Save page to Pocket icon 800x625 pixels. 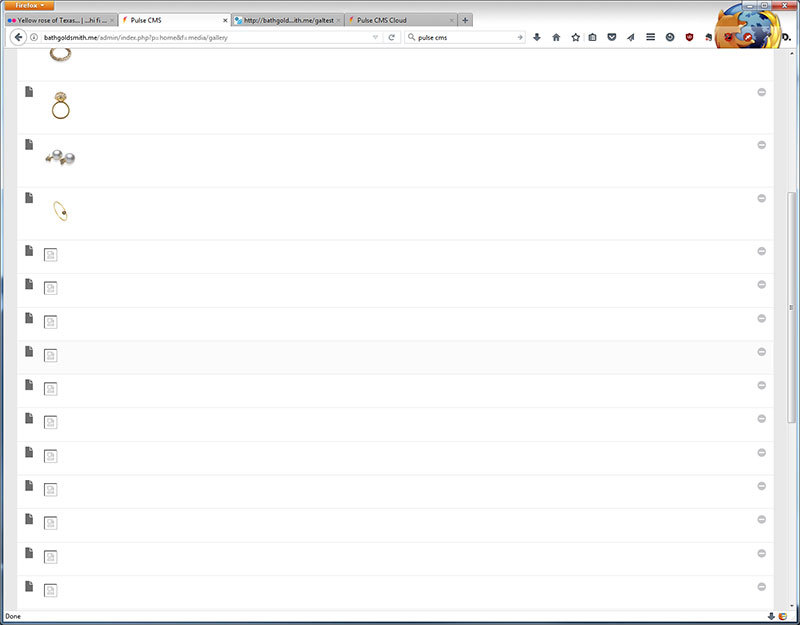point(612,37)
